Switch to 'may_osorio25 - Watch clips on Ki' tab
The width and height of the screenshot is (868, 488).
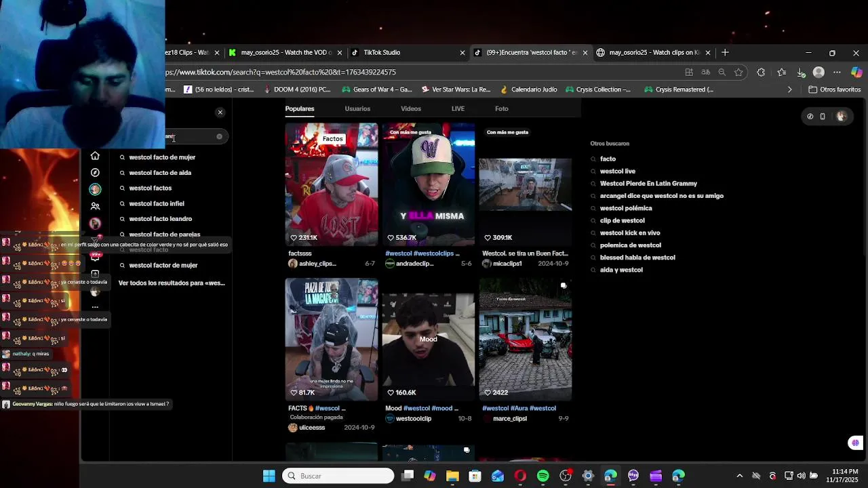(654, 52)
